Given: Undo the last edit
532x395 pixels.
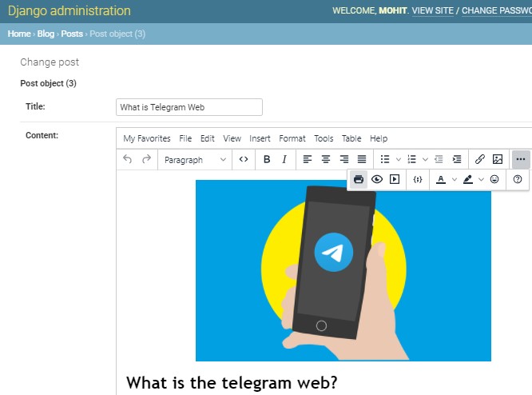Looking at the screenshot, I should pyautogui.click(x=128, y=159).
